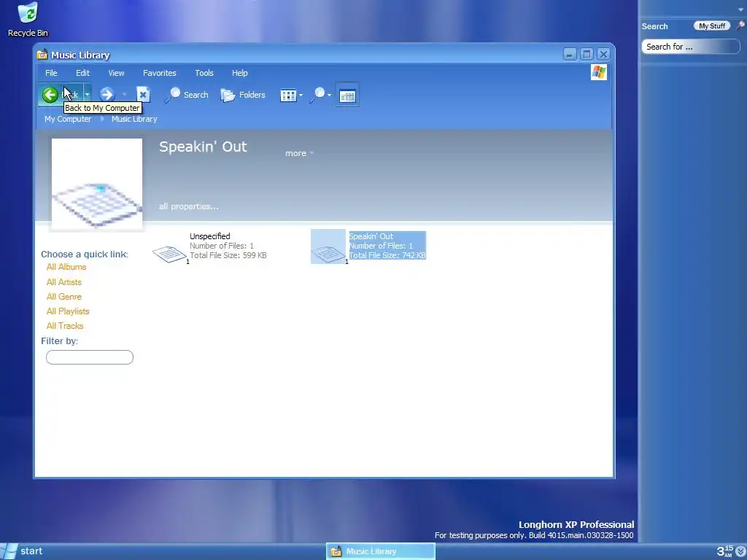Viewport: 747px width, 560px height.
Task: Click the taskbar clock showing 3:15
Action: (724, 551)
